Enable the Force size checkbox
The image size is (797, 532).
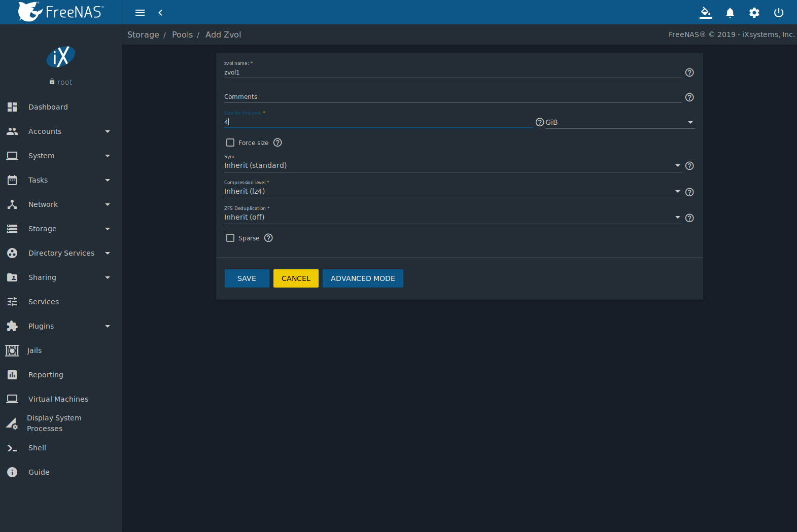click(x=230, y=143)
